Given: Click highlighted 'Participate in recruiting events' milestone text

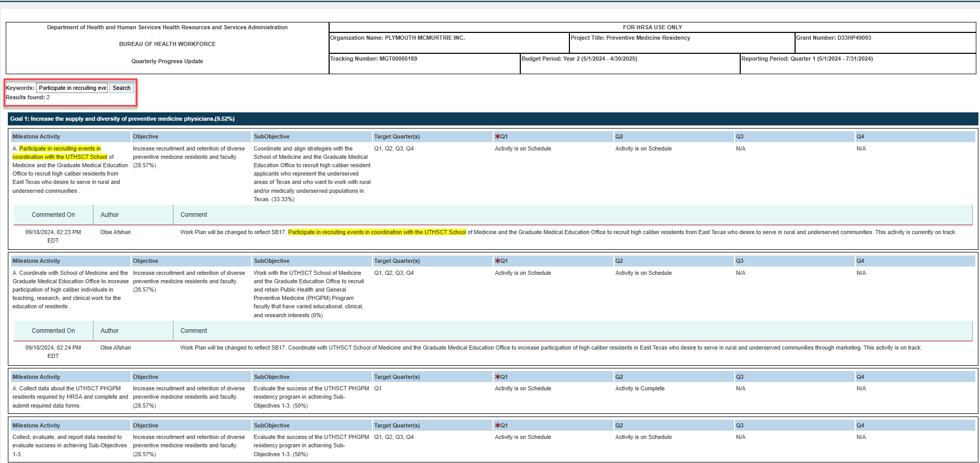Looking at the screenshot, I should coord(60,153).
